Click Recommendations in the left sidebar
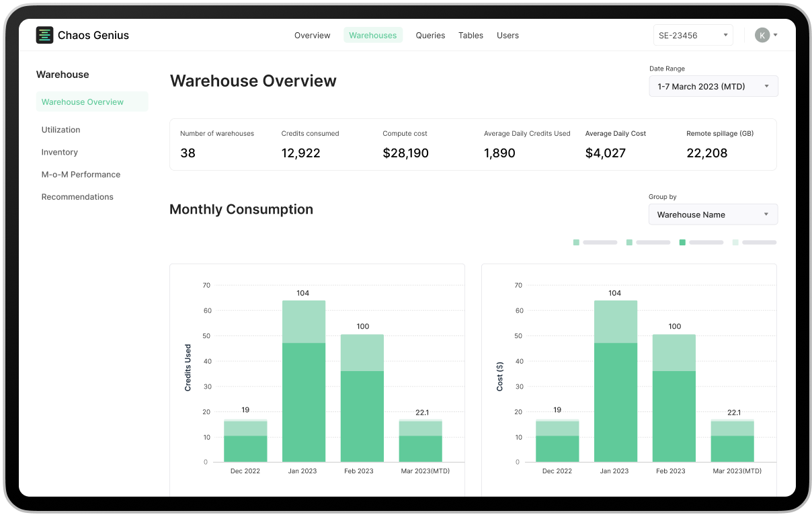Screen dimensions: 812x519 click(x=77, y=196)
